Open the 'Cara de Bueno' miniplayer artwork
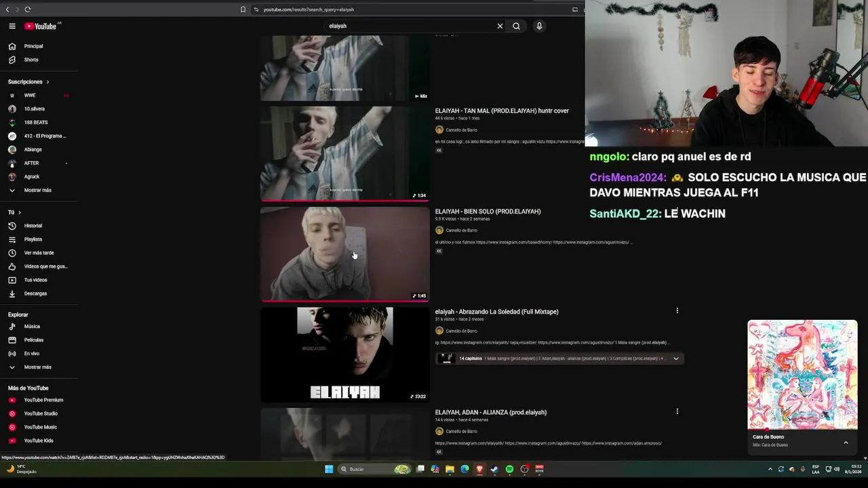This screenshot has height=488, width=868. (802, 375)
